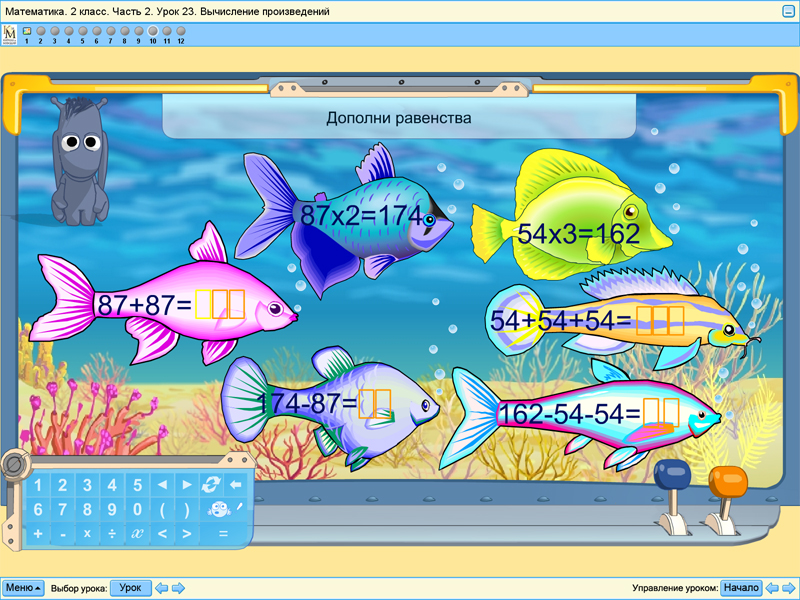
Task: Go to next lesson arrow beside Урок
Action: click(x=178, y=588)
